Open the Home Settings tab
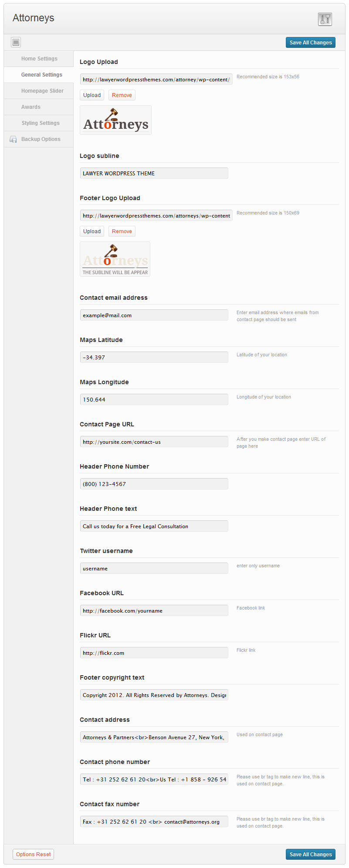 pyautogui.click(x=39, y=59)
